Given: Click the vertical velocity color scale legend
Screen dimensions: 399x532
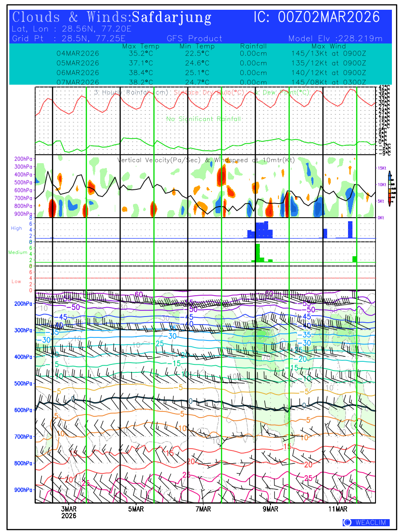Looking at the screenshot, I should (x=389, y=189).
